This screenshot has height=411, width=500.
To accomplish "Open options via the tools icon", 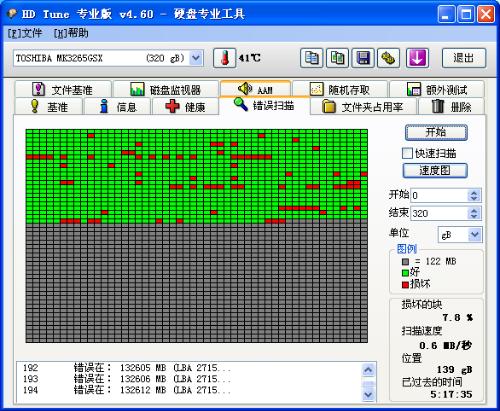I will pos(388,58).
